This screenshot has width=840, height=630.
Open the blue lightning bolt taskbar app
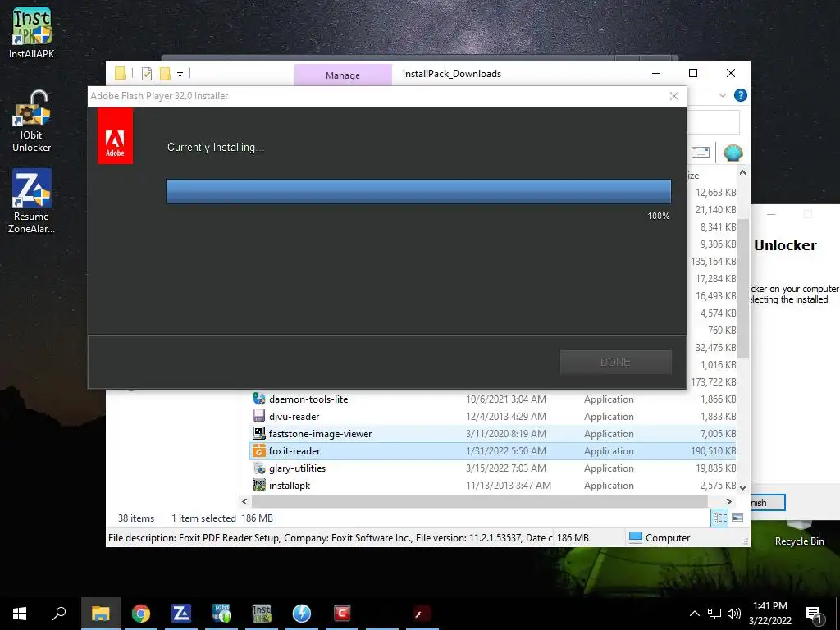click(302, 614)
